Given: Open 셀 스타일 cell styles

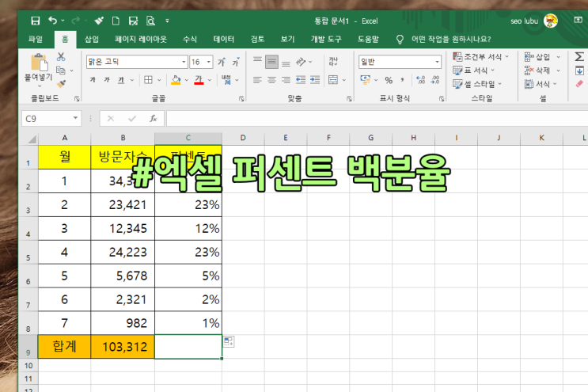Looking at the screenshot, I should click(476, 84).
